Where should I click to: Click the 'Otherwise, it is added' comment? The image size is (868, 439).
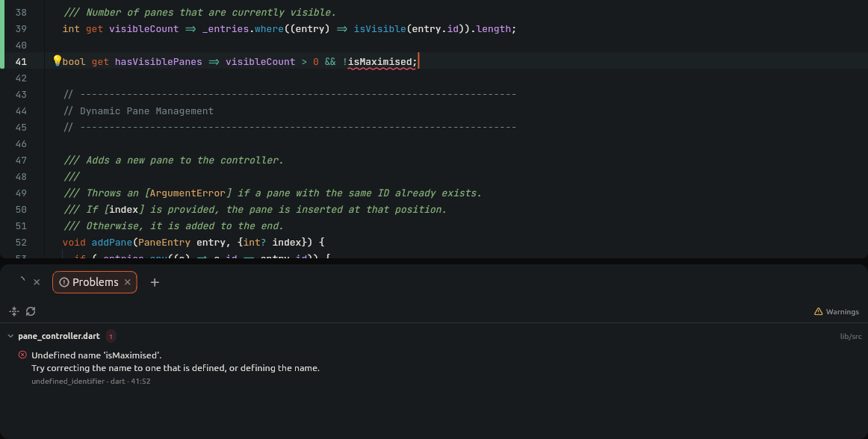[x=174, y=225]
